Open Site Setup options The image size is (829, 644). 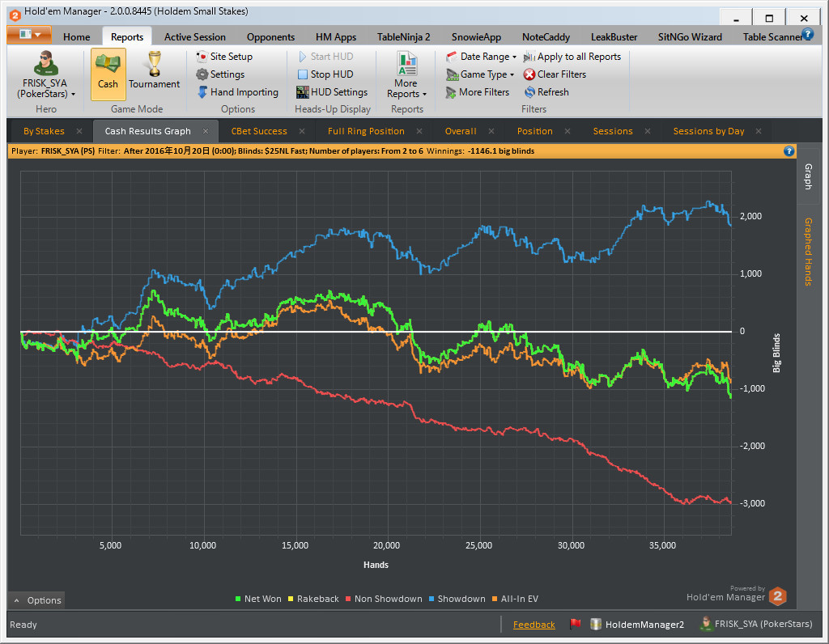pyautogui.click(x=224, y=57)
